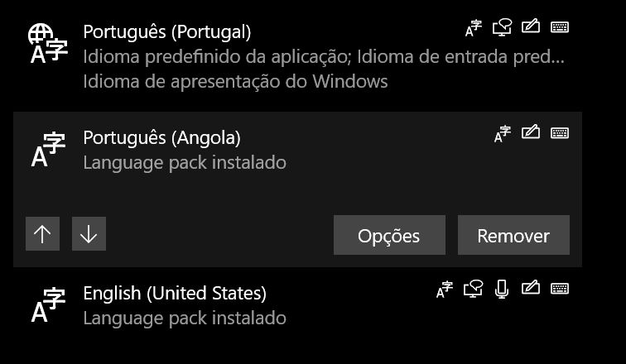
Task: Click the handwriting icon for English (United States)
Action: click(x=531, y=289)
